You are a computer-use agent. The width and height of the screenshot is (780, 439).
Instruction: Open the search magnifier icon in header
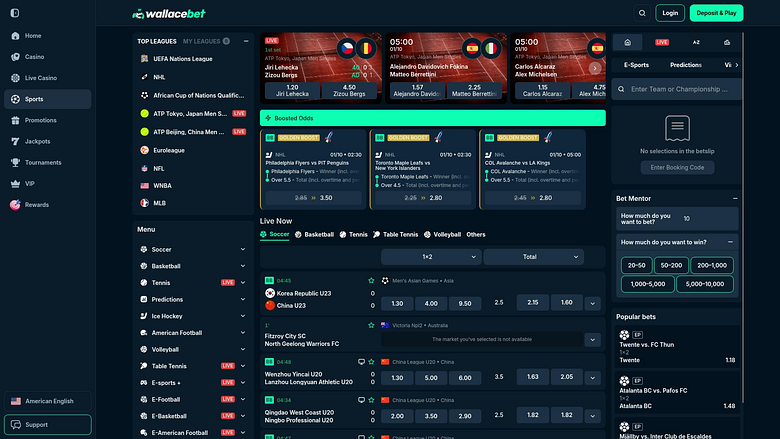tap(642, 13)
